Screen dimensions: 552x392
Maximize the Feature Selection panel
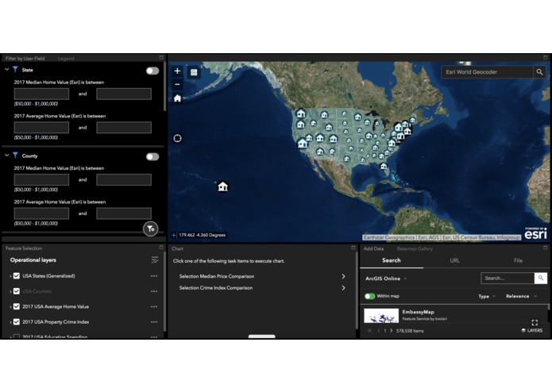161,248
